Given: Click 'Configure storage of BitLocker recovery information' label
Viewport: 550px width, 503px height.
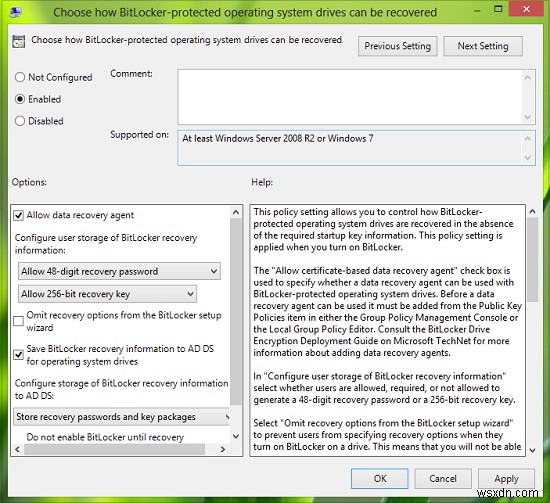Looking at the screenshot, I should 121,389.
